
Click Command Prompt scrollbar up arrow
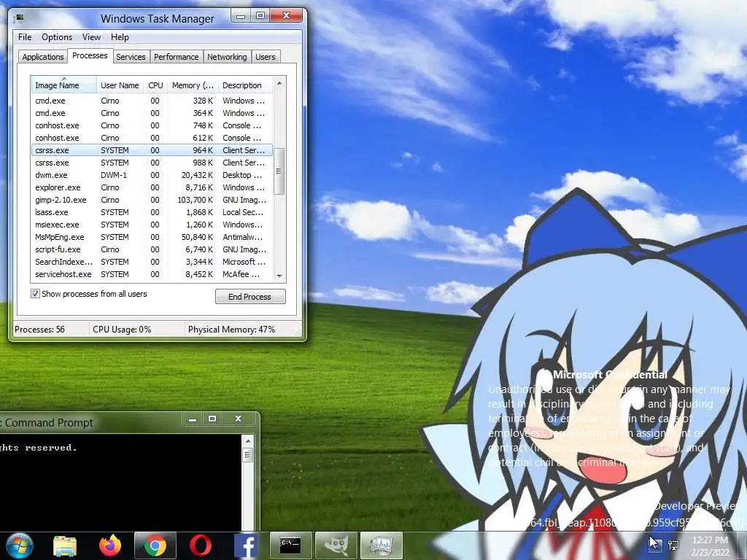coord(248,441)
